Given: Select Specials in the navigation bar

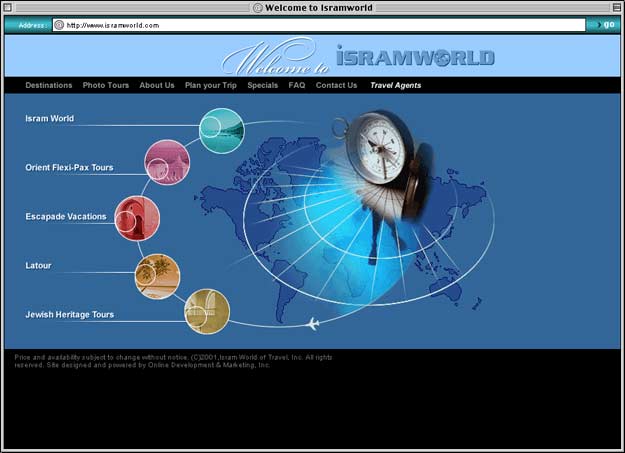Looking at the screenshot, I should (263, 86).
